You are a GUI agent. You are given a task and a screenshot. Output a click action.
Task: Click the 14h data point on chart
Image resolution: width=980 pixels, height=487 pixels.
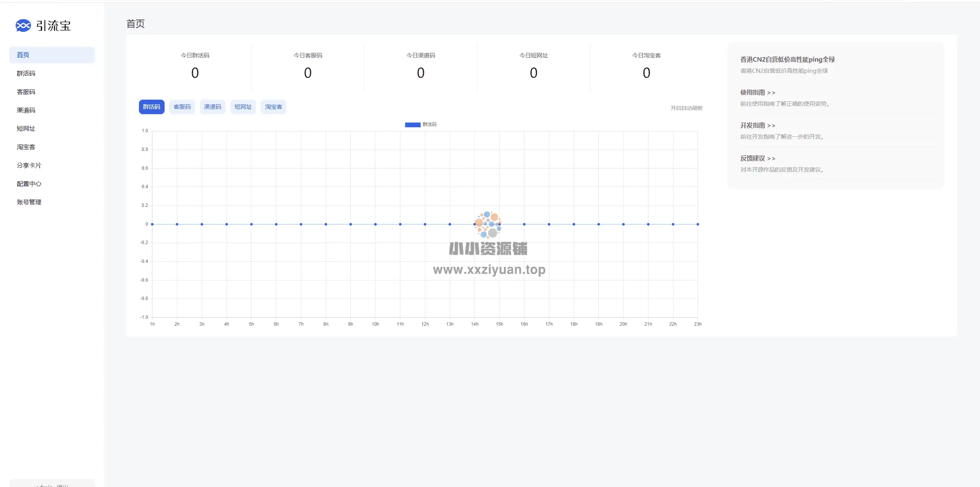[475, 224]
